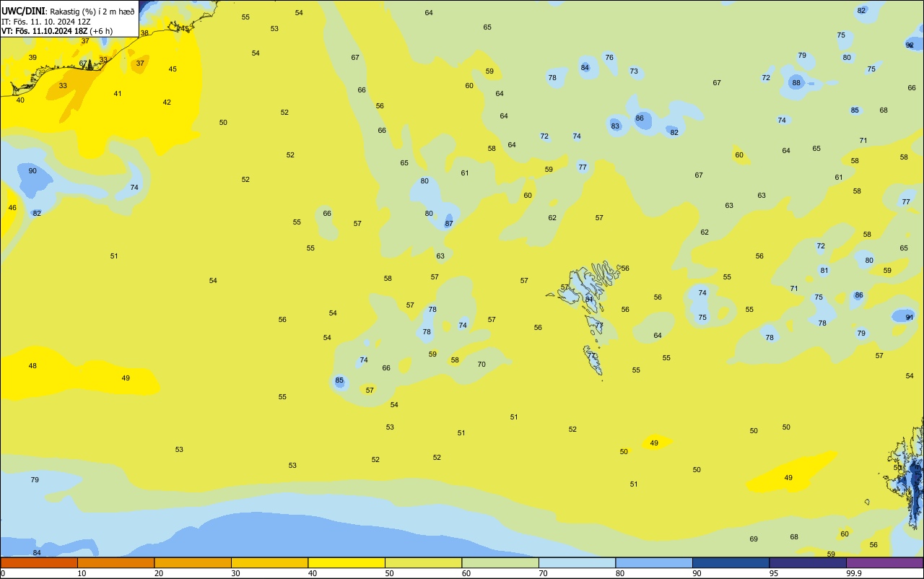Image resolution: width=924 pixels, height=579 pixels.
Task: Click the dark orange 0–10 legend segment
Action: point(39,562)
